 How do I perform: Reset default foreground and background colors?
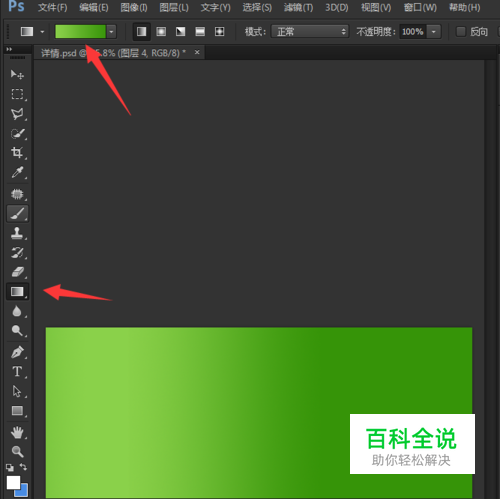tap(10, 467)
